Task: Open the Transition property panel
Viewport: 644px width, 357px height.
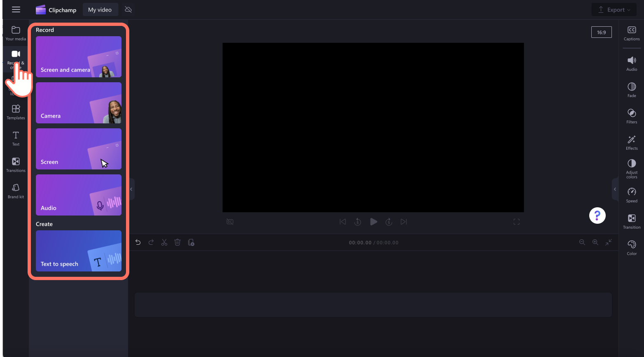Action: (632, 222)
